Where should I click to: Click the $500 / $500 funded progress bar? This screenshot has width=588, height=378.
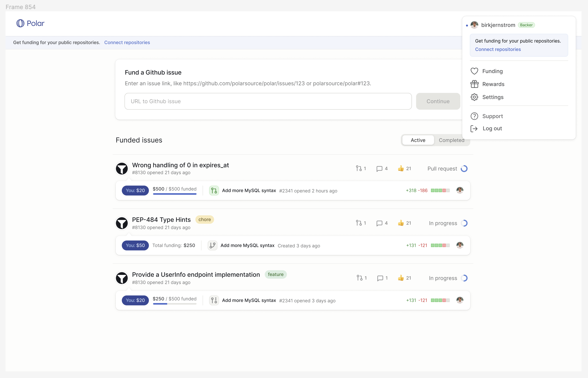(x=175, y=194)
